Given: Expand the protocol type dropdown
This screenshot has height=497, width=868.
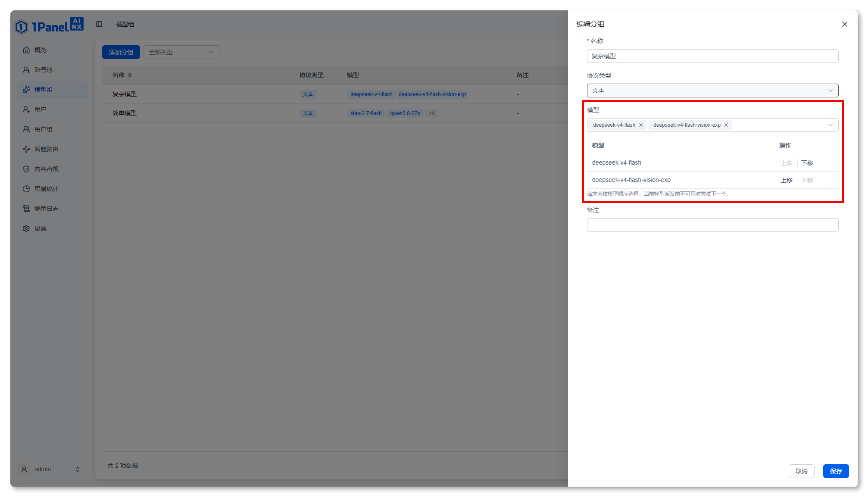Looking at the screenshot, I should [x=712, y=91].
